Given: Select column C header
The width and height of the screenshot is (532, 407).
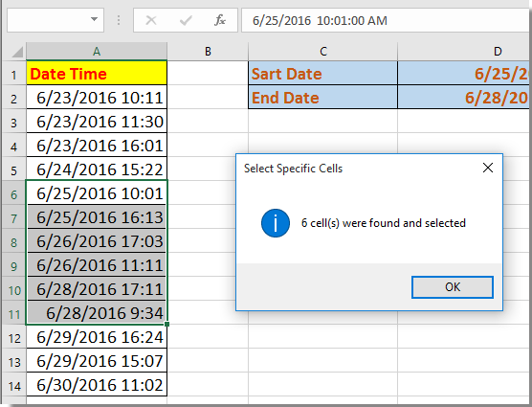Looking at the screenshot, I should (323, 52).
